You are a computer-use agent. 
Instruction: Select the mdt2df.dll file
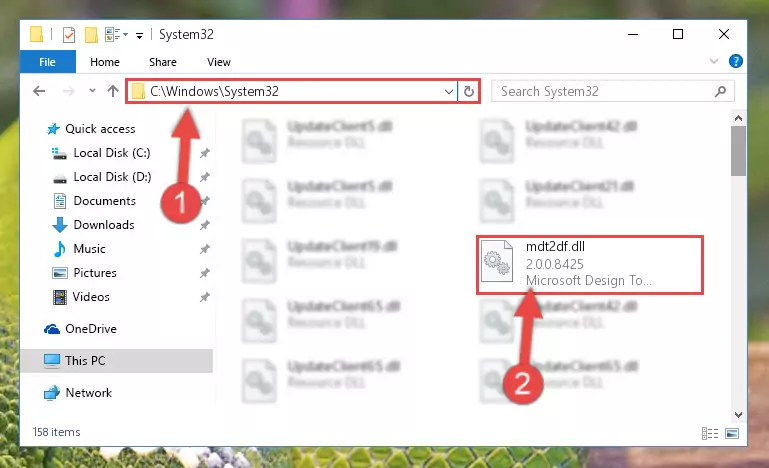590,265
